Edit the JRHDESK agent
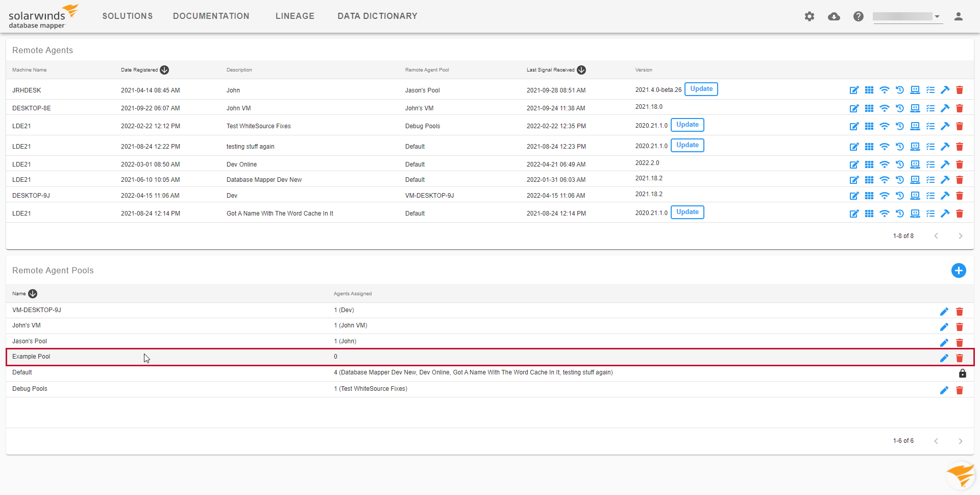The width and height of the screenshot is (980, 495). point(854,90)
